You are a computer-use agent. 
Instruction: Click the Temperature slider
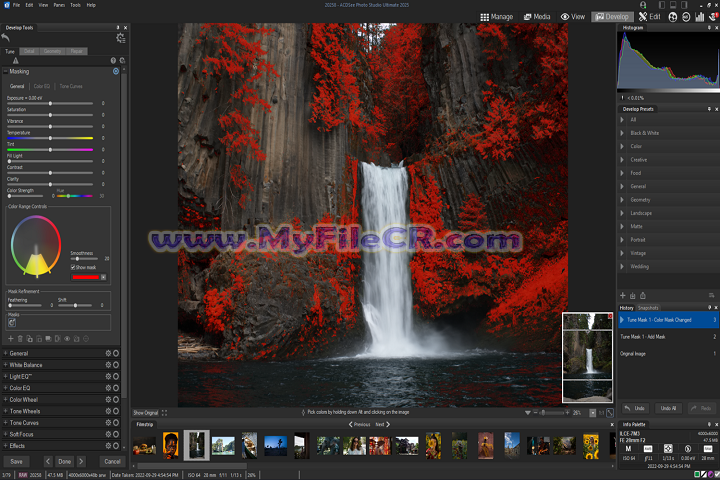click(x=50, y=138)
